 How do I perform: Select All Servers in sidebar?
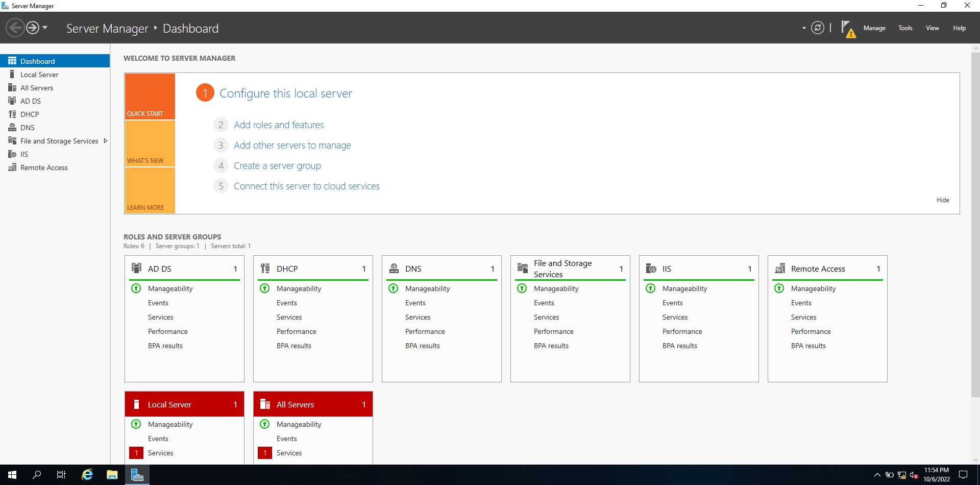(x=55, y=88)
